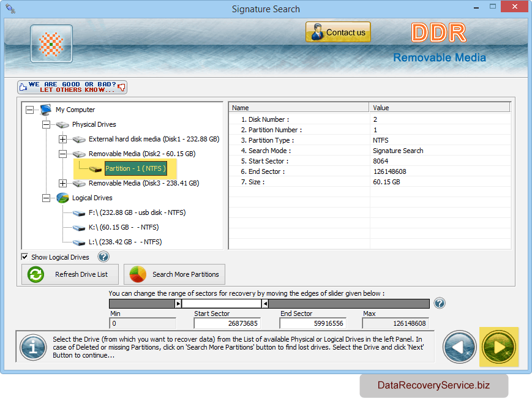Click the left slider handle for start sector
Screen dimensions: 532x398
tap(178, 304)
